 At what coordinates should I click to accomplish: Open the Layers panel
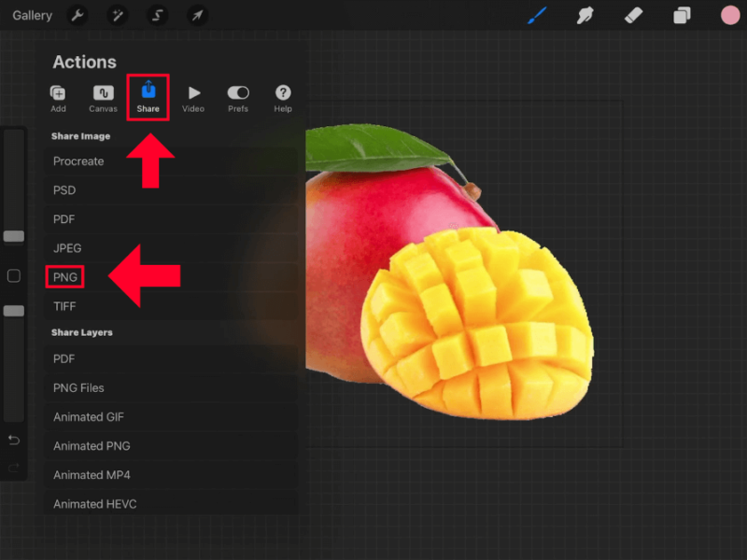[x=682, y=15]
